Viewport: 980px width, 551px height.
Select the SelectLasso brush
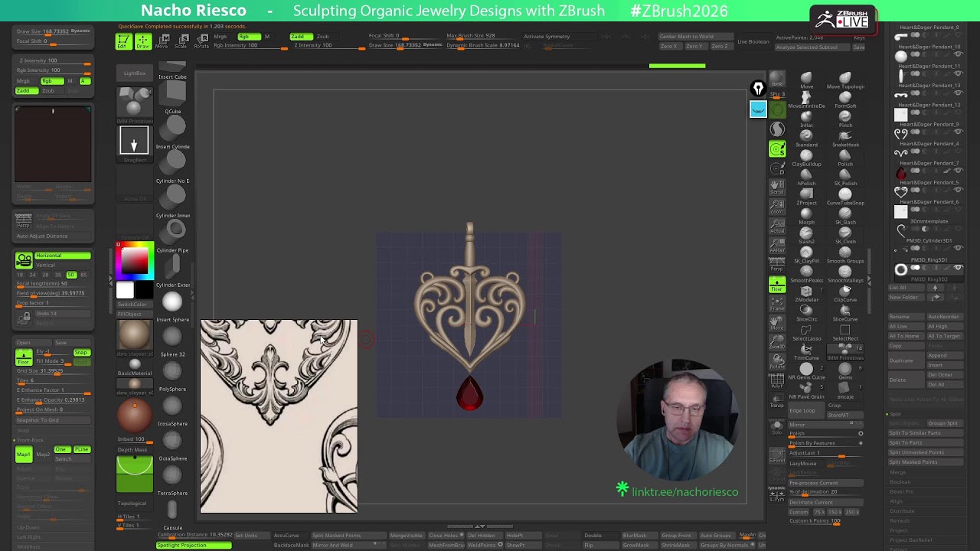pos(806,332)
